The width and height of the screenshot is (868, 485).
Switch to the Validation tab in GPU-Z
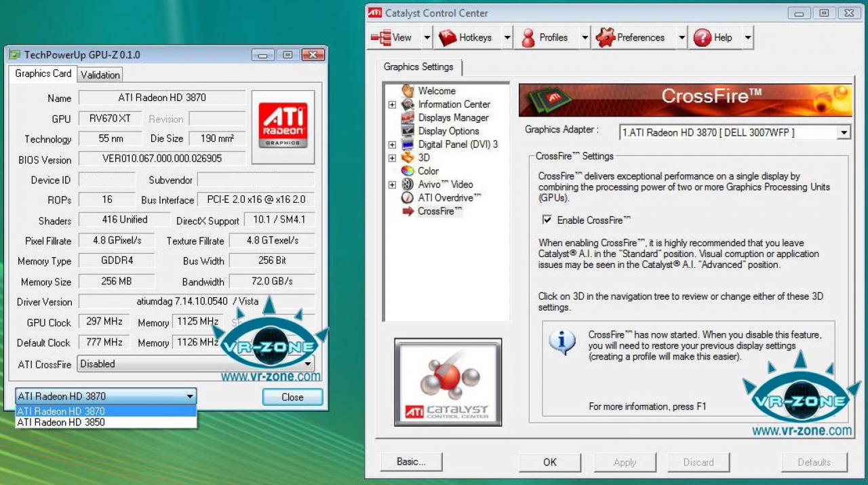[x=100, y=75]
